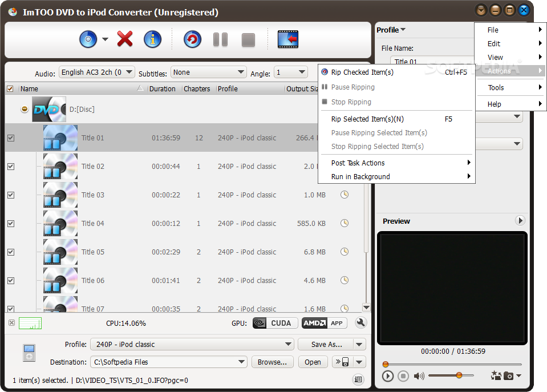Screen dimensions: 547x392
Task: Click the Pause ripping toolbar icon
Action: [x=221, y=39]
